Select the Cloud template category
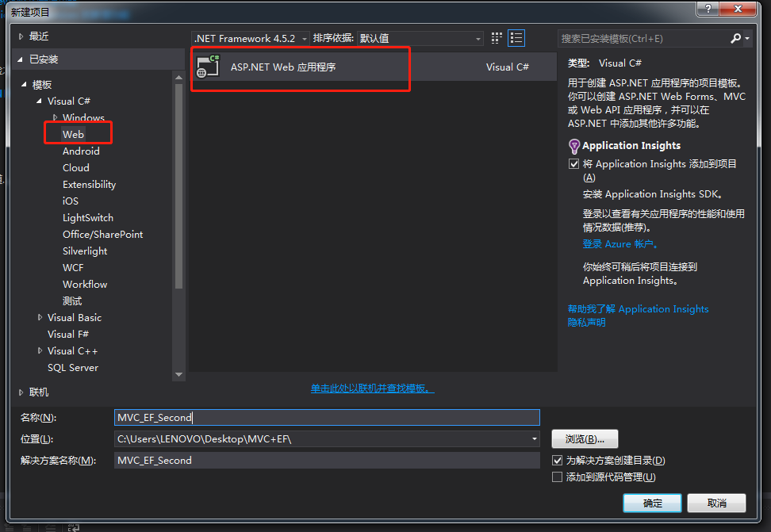771x532 pixels. (75, 167)
